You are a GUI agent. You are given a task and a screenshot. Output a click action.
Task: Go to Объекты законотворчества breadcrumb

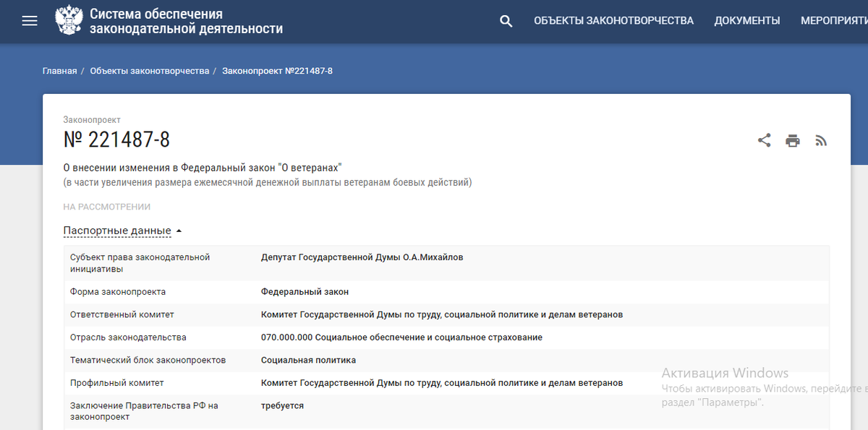pos(150,71)
